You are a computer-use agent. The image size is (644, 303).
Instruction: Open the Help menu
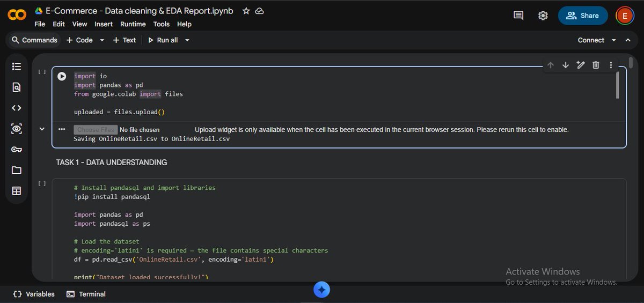(184, 24)
